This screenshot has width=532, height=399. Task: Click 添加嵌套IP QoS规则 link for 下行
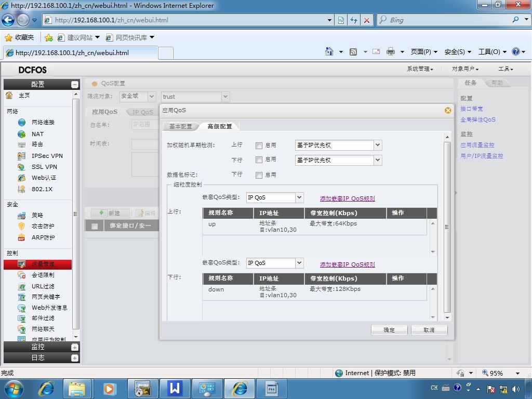[x=348, y=264]
